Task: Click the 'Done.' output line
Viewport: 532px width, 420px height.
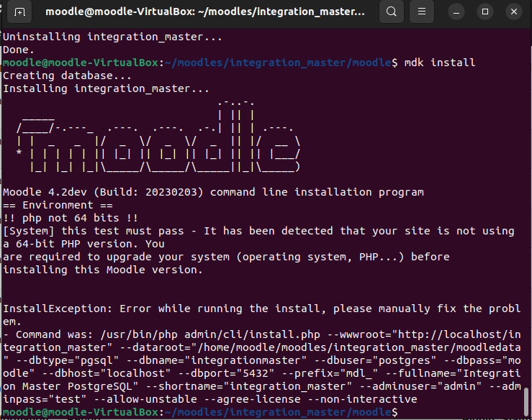Action: pos(19,50)
